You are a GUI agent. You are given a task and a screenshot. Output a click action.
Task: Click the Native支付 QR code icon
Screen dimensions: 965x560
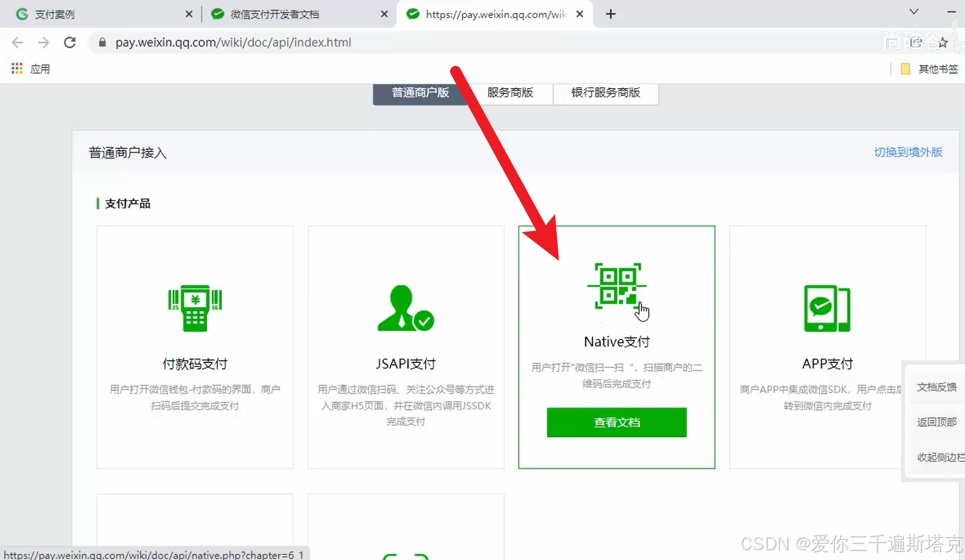pyautogui.click(x=616, y=285)
